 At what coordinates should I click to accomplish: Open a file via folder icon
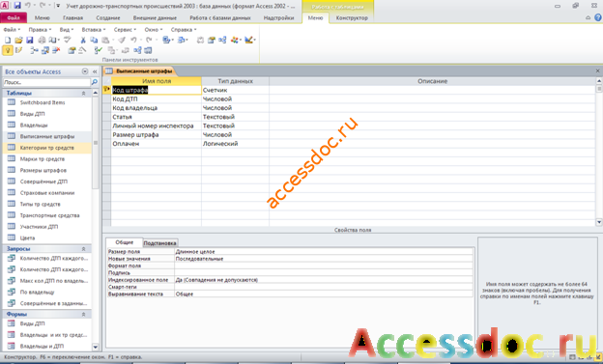pos(18,40)
